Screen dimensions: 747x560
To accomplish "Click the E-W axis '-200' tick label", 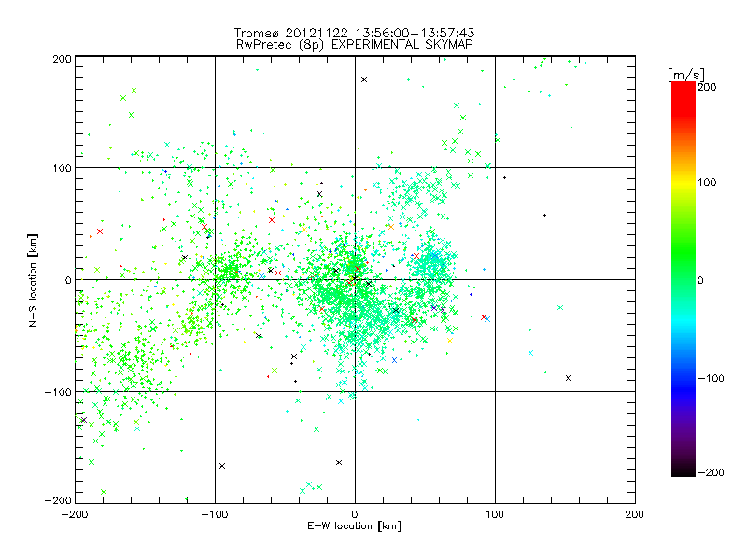I will pyautogui.click(x=75, y=515).
